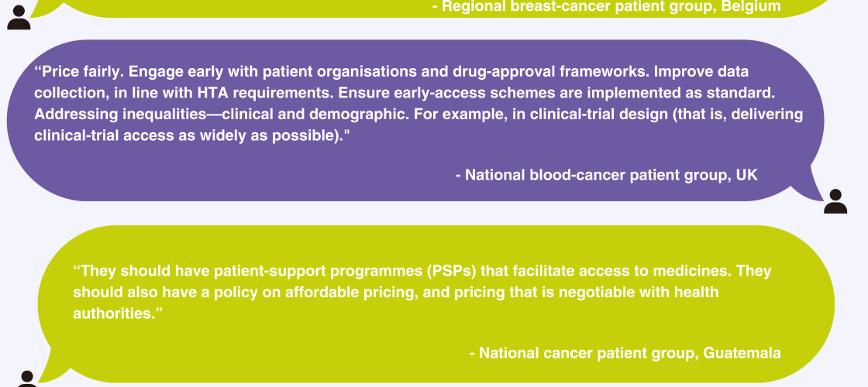Click the person icon below the Guatemala bubble

(x=26, y=379)
